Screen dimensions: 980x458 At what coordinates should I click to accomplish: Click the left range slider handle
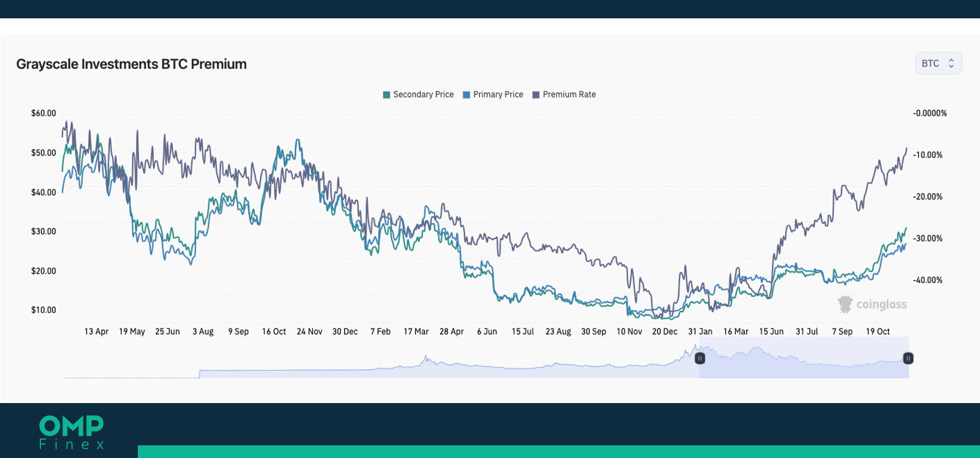coord(700,358)
